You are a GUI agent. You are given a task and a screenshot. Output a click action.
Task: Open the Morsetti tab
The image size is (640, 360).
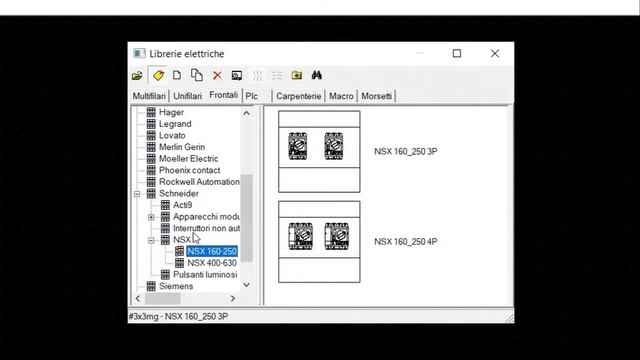tap(376, 96)
